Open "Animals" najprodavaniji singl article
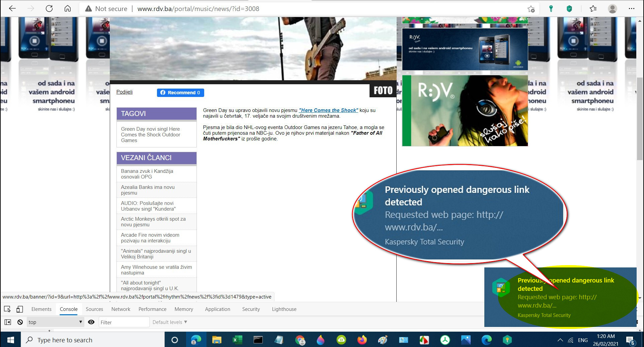 156,254
